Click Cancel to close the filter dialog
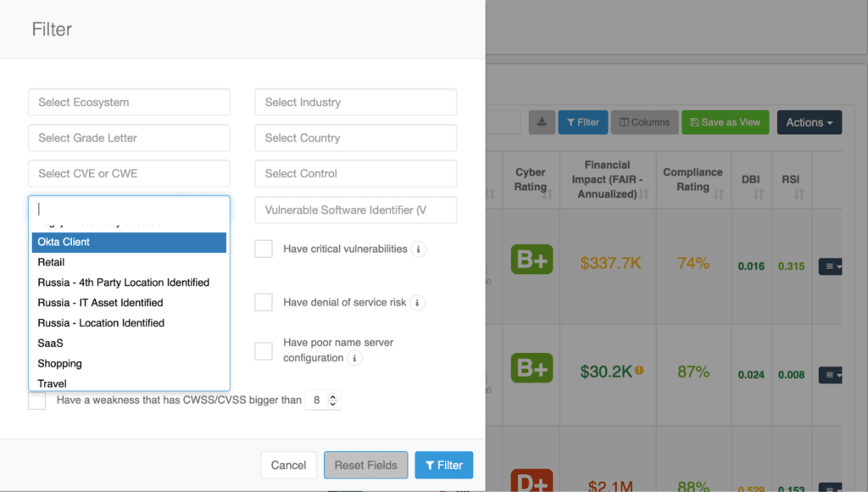 [288, 465]
